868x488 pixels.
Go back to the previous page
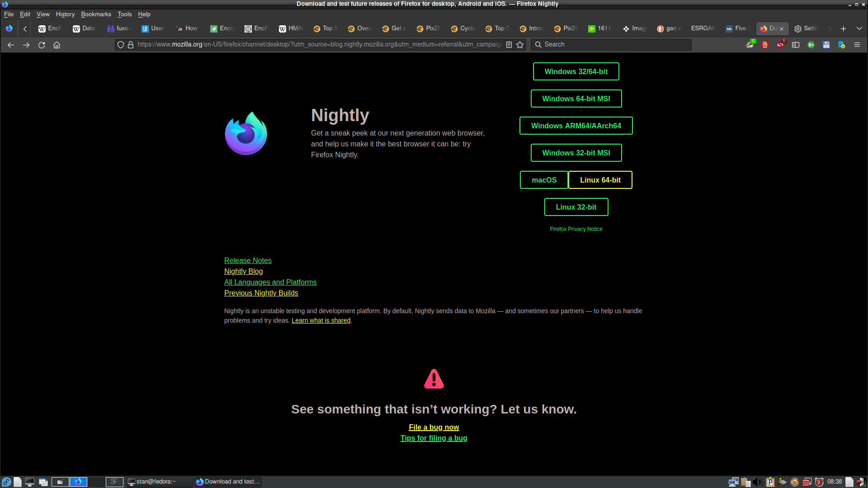[x=11, y=45]
